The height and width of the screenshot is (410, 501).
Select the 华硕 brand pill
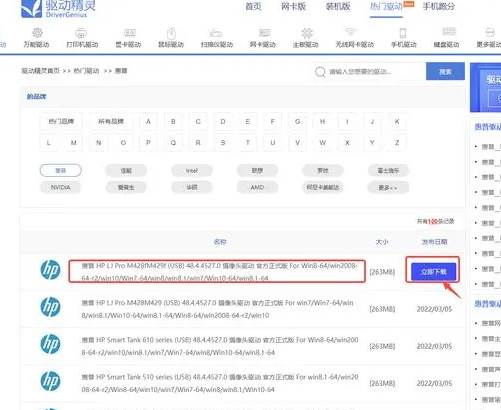(x=192, y=187)
